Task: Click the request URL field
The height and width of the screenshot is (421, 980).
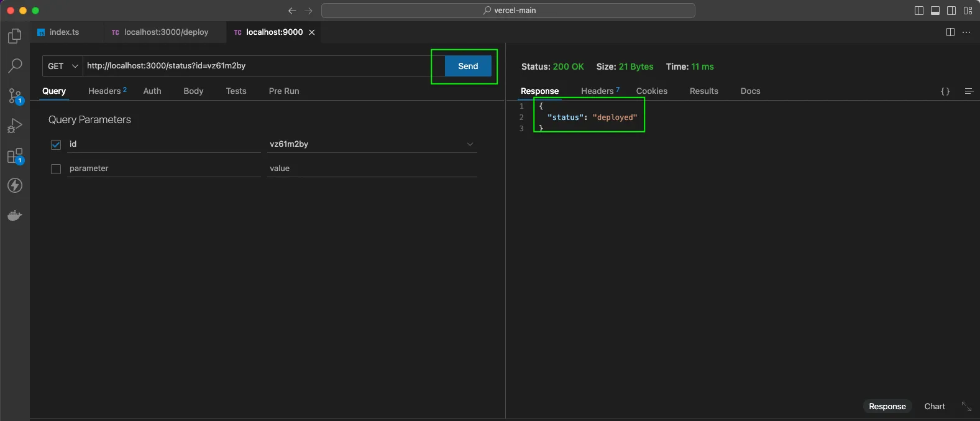Action: click(263, 66)
